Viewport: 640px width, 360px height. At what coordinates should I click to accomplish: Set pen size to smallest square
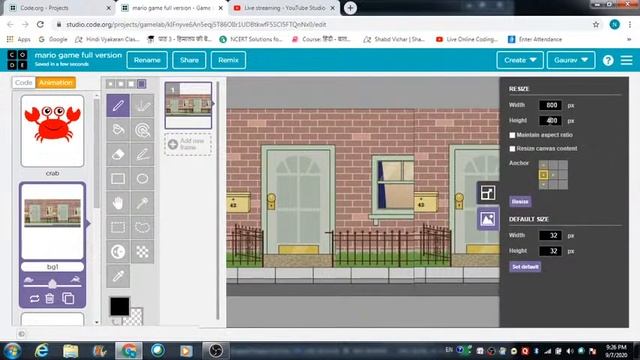tap(111, 84)
